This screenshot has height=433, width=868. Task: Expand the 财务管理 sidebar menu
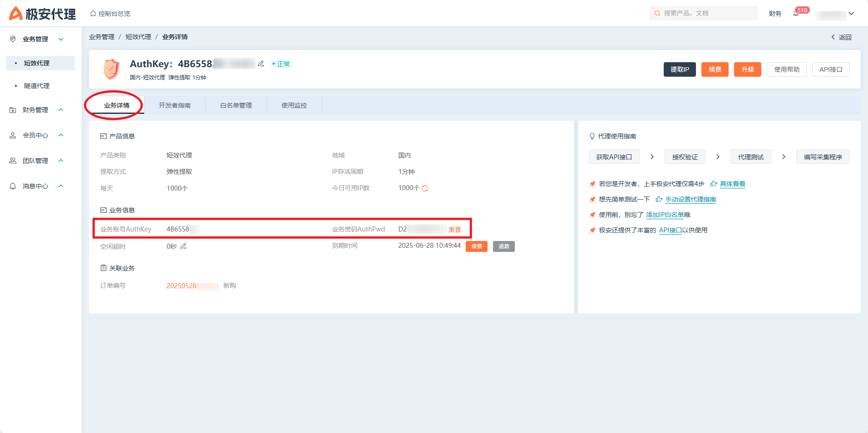tap(61, 110)
